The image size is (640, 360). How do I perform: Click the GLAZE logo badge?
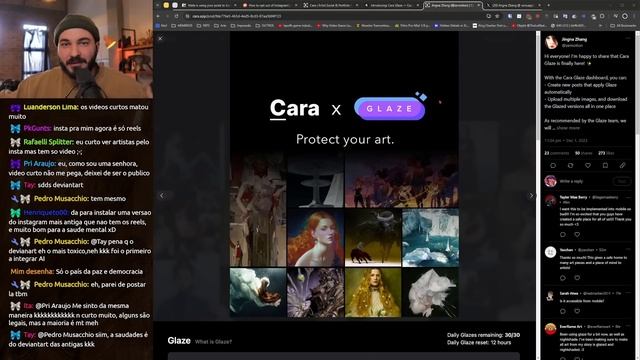[389, 108]
